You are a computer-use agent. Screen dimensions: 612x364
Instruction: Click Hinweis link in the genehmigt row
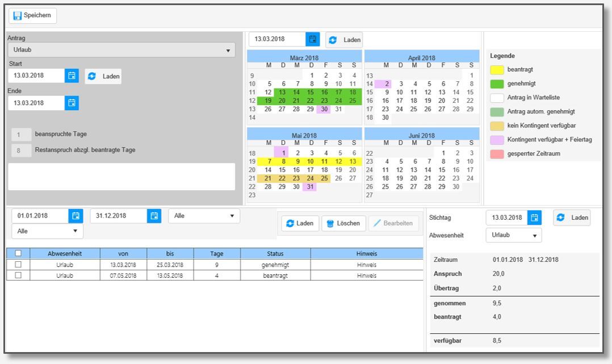[x=367, y=265]
